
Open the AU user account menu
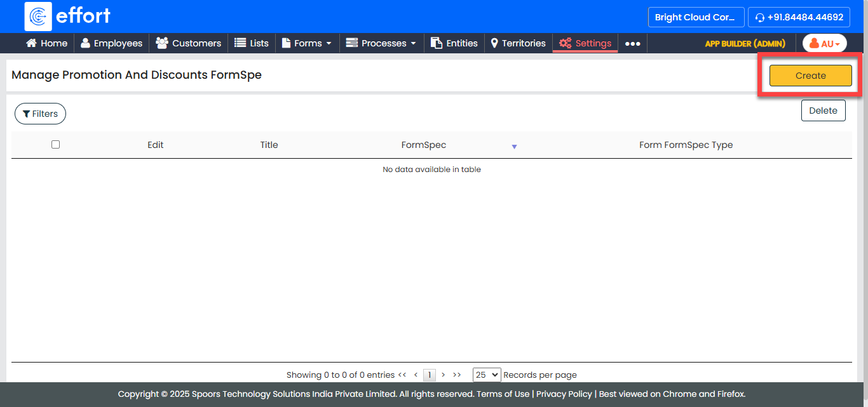pos(824,44)
